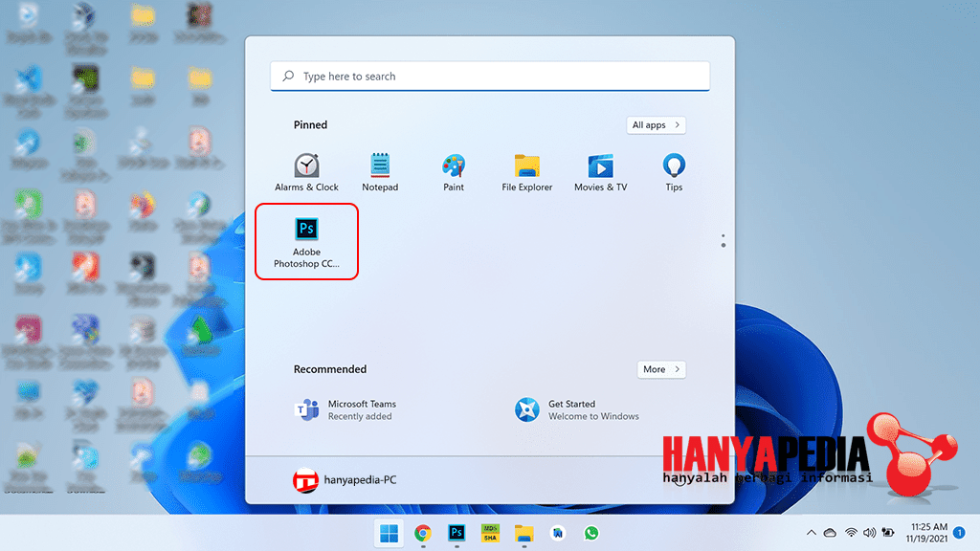Open Google Chrome from the taskbar
Viewport: 980px width, 551px height.
click(422, 534)
